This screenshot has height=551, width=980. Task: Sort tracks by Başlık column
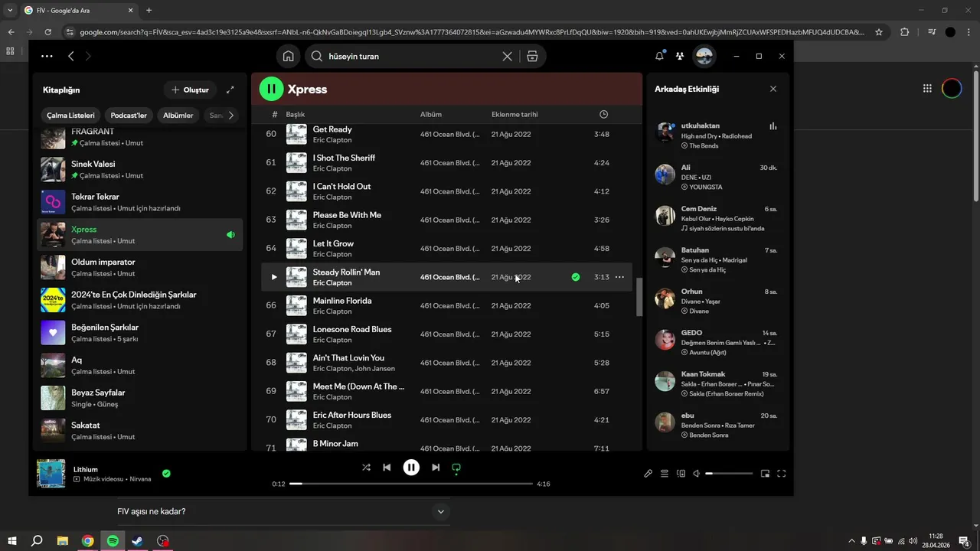pyautogui.click(x=296, y=114)
